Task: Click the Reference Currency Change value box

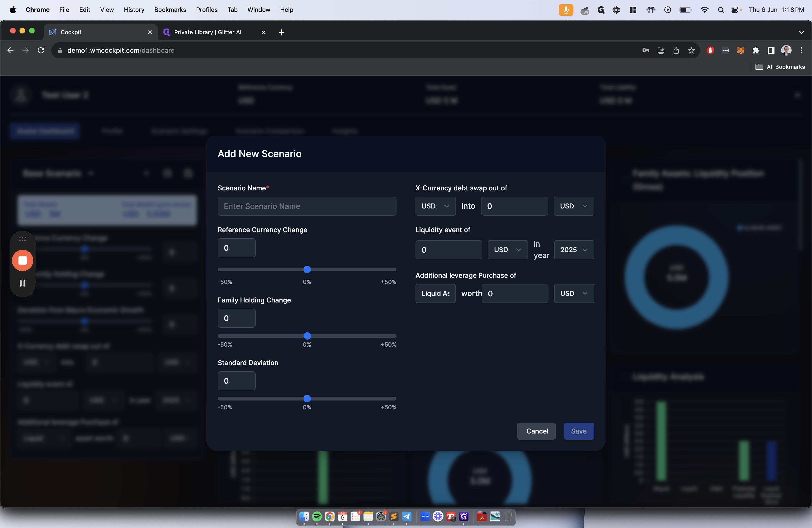Action: point(236,248)
